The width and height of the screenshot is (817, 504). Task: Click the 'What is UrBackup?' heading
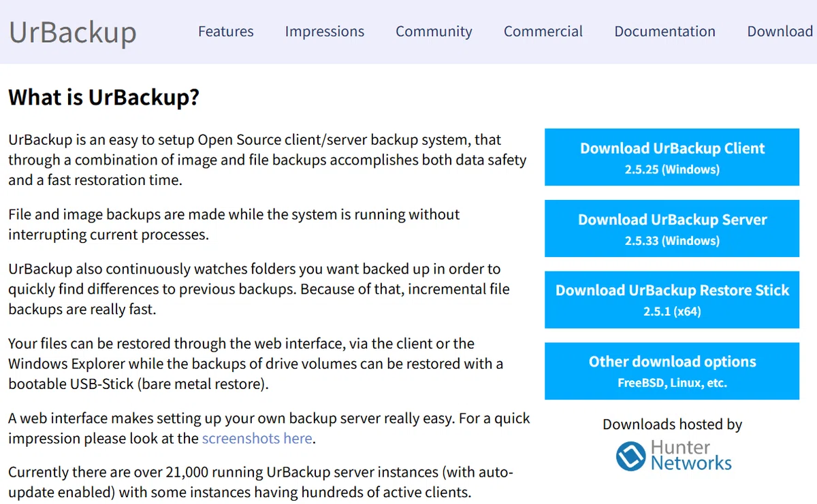103,97
